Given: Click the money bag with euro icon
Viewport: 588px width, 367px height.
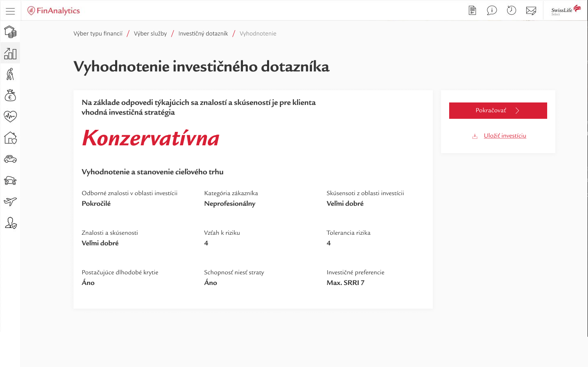Looking at the screenshot, I should tap(11, 95).
